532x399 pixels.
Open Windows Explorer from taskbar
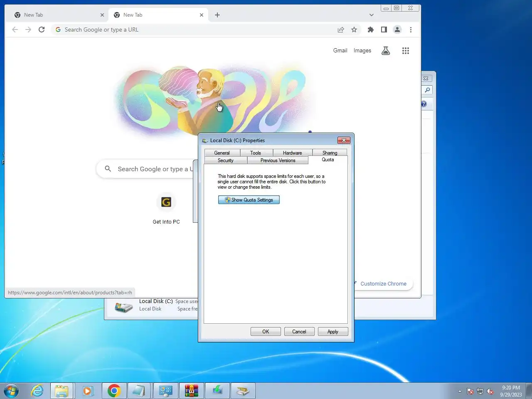pos(62,391)
